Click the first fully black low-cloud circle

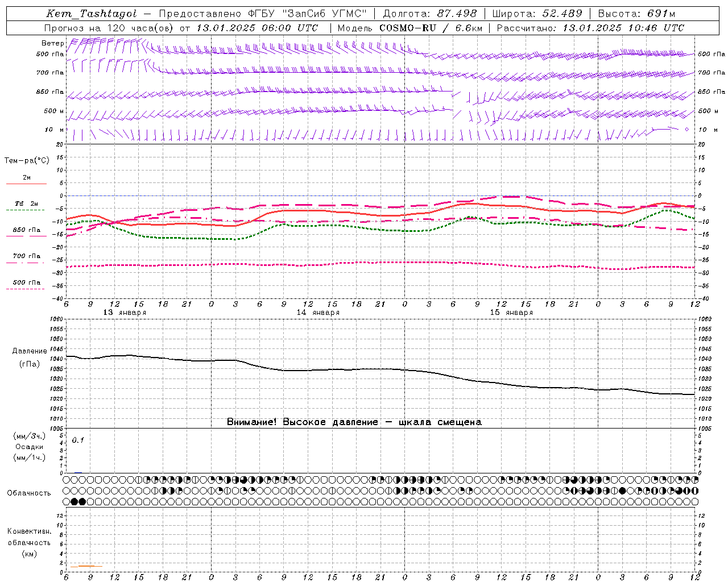coord(75,501)
